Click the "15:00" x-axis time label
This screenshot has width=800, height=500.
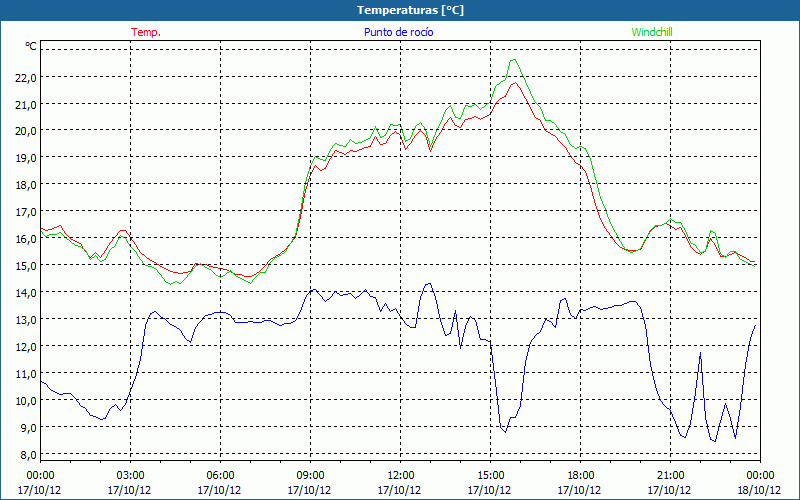pyautogui.click(x=490, y=476)
